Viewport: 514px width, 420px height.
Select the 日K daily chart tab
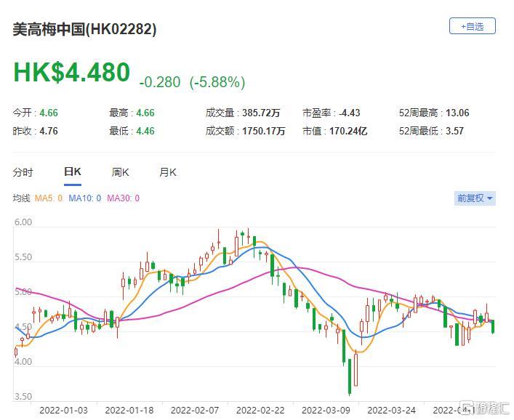[x=73, y=172]
